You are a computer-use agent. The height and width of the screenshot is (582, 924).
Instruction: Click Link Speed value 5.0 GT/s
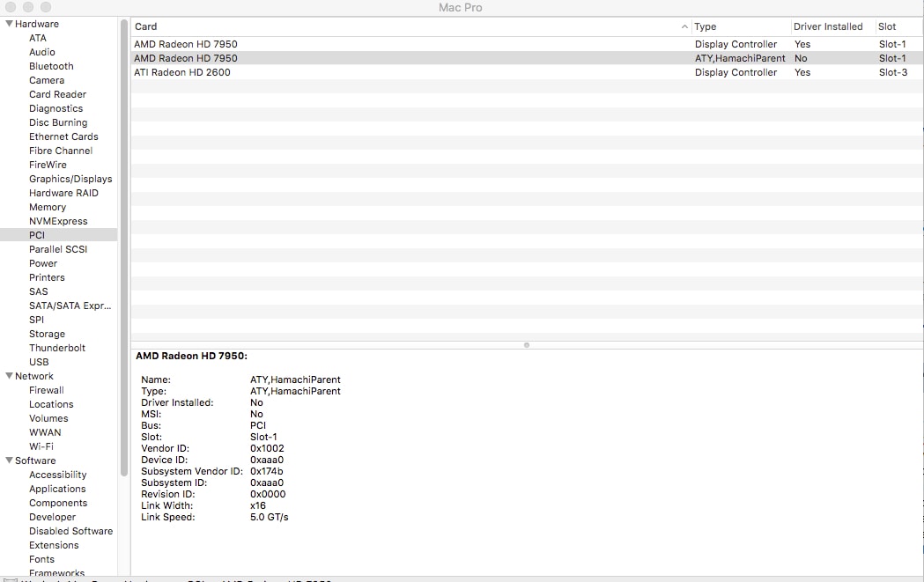(x=270, y=517)
